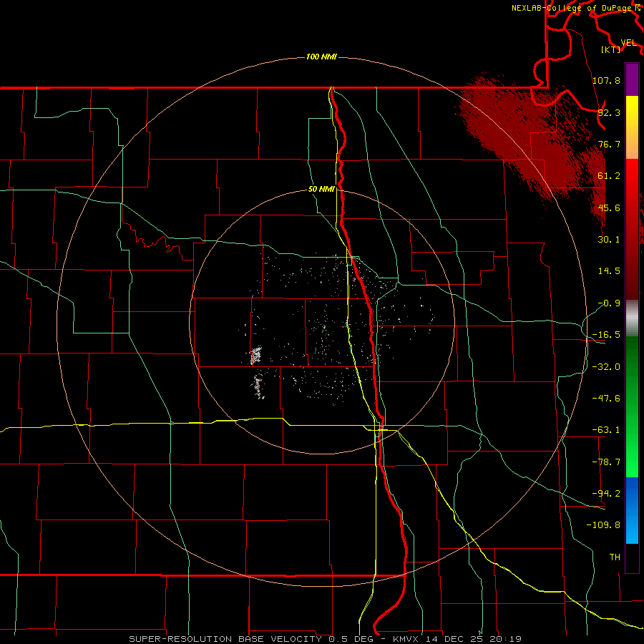This screenshot has width=644, height=644.
Task: Click the 92.3 velocity scale label
Action: pyautogui.click(x=609, y=112)
